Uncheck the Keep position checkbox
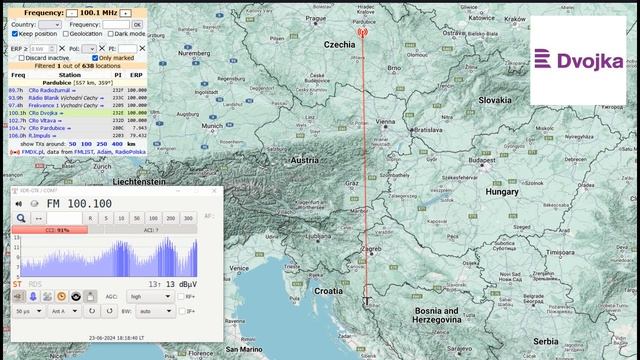The image size is (640, 360). (15, 34)
